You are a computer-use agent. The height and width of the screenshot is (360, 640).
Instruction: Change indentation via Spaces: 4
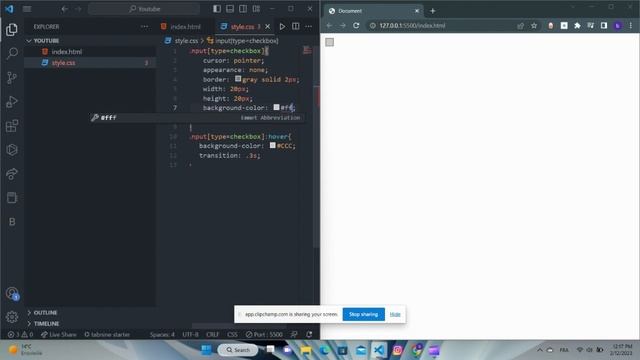coord(162,335)
